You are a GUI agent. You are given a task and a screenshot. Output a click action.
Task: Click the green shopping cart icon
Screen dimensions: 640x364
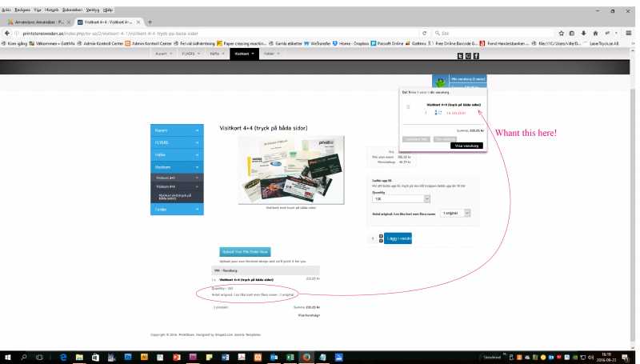click(x=441, y=82)
